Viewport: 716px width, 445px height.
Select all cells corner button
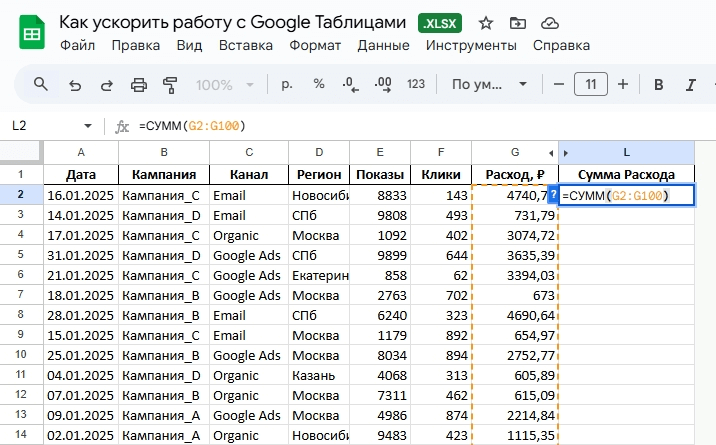coord(21,152)
